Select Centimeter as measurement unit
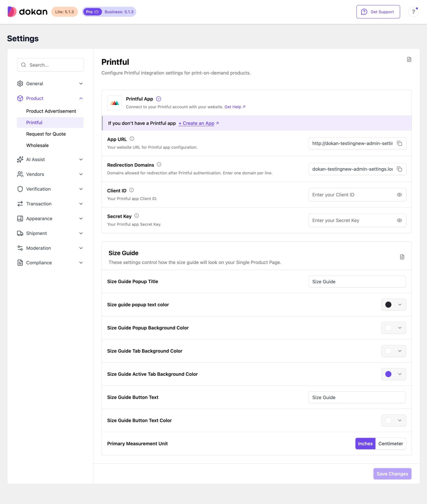Screen dimensions: 427x504 click(390, 444)
